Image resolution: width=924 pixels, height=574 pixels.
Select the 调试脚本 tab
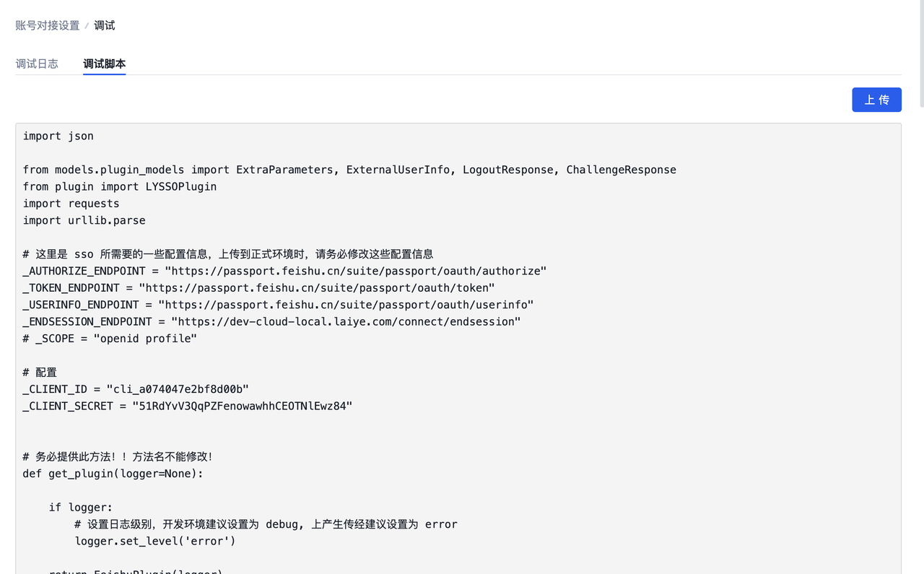(x=105, y=64)
